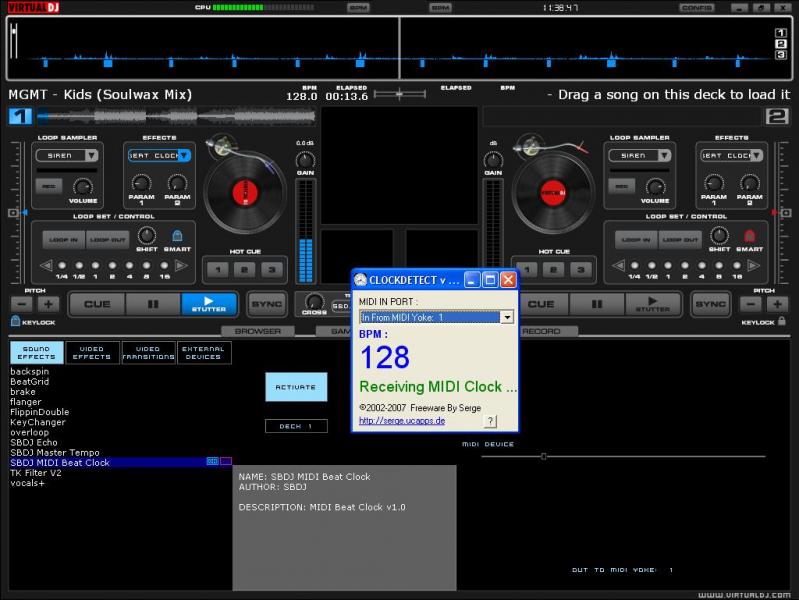Click deck 2 Loop In button
Image resolution: width=799 pixels, height=600 pixels.
pos(636,240)
